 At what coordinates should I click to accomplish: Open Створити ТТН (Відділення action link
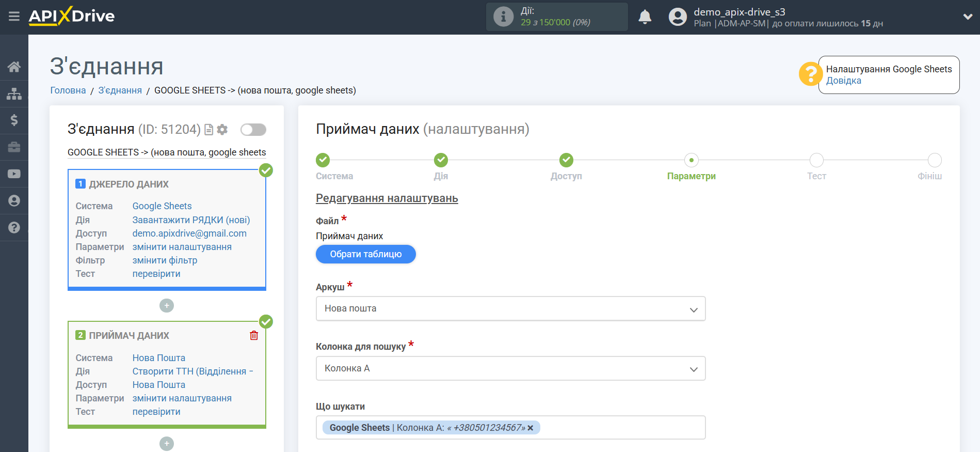coord(192,371)
